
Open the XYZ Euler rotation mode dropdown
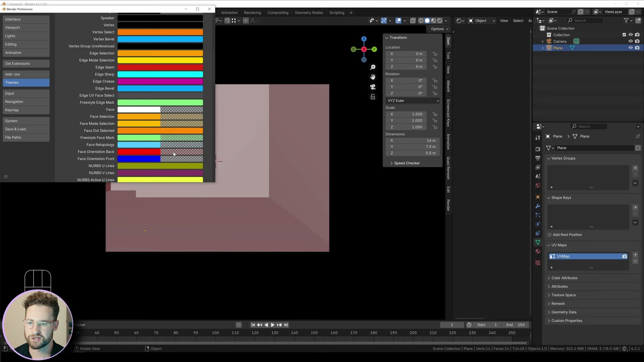pos(413,101)
